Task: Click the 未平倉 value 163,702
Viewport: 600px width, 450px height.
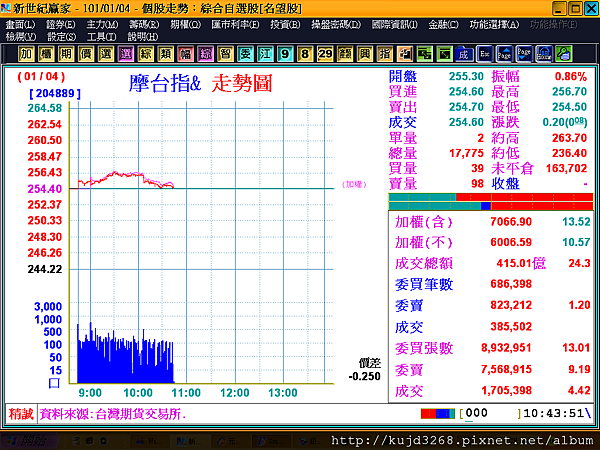Action: 566,168
